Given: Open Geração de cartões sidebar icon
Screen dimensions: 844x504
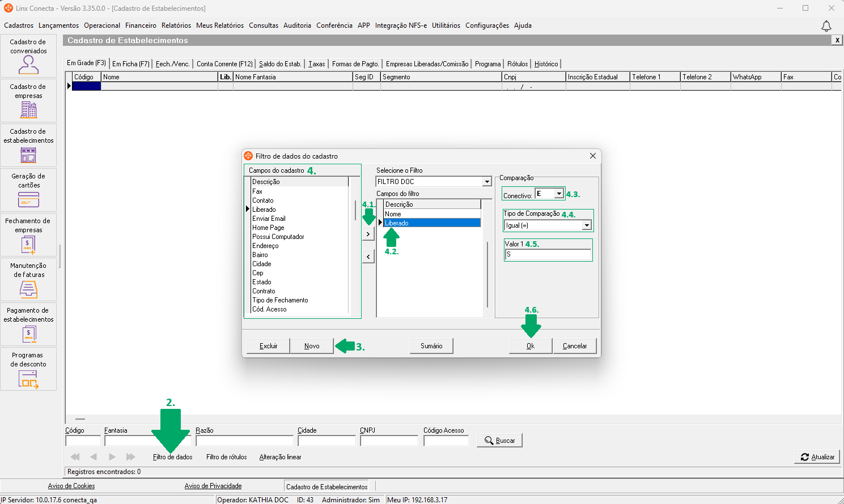Looking at the screenshot, I should [28, 190].
